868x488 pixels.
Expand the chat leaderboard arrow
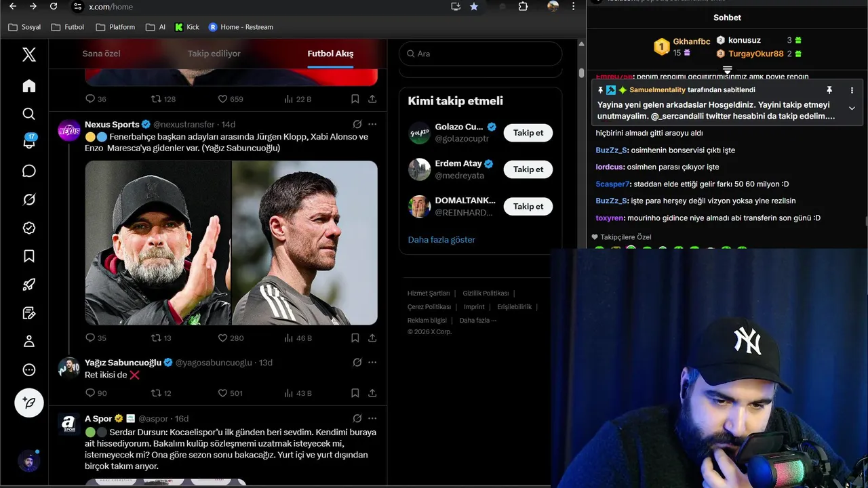(727, 70)
